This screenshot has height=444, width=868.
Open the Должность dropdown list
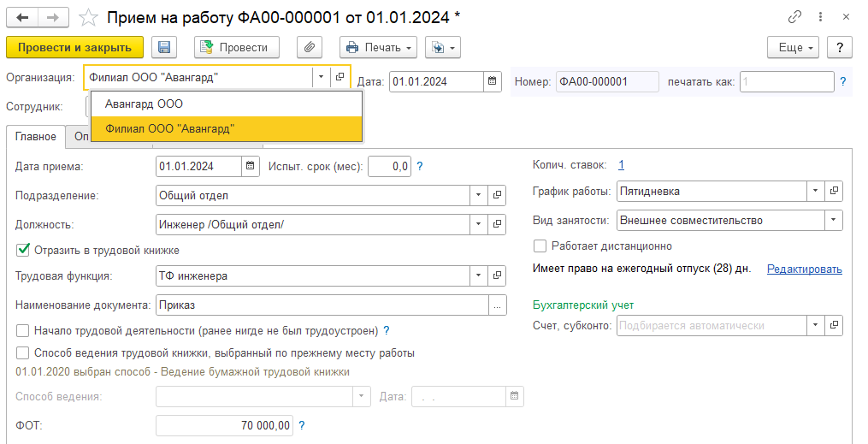(x=478, y=224)
